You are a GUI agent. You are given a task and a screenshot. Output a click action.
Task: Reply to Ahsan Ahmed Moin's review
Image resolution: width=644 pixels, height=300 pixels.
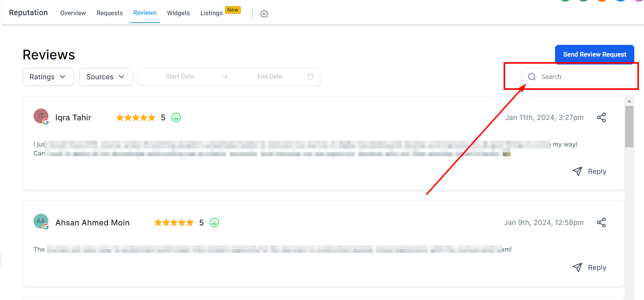coord(589,268)
